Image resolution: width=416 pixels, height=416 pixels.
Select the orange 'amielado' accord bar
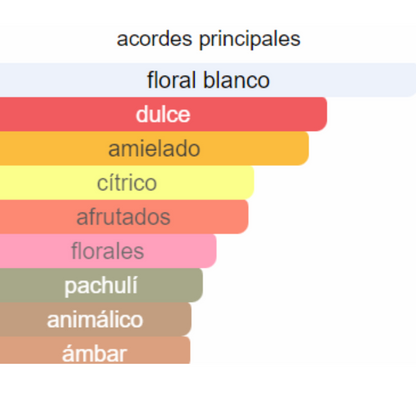click(x=154, y=148)
